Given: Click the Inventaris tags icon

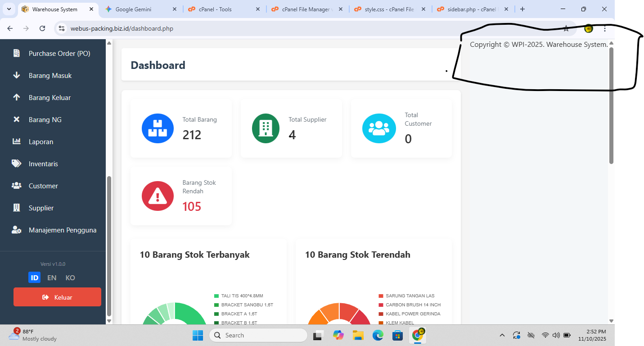Looking at the screenshot, I should pyautogui.click(x=17, y=164).
